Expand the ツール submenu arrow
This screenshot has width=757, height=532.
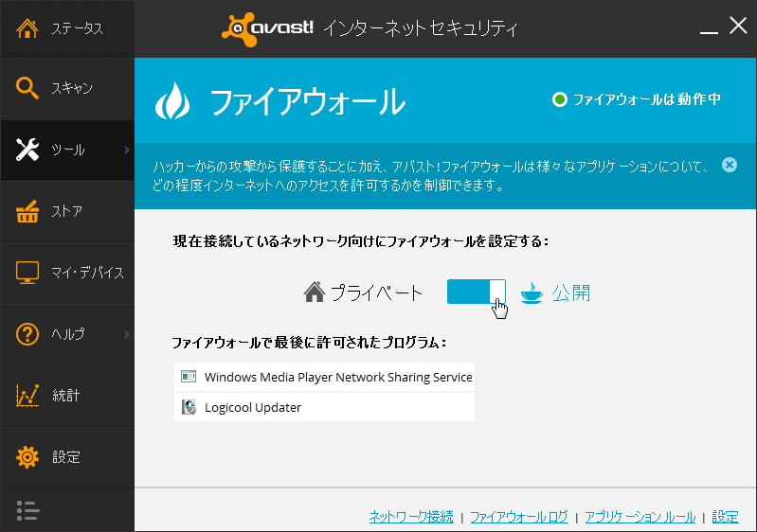pyautogui.click(x=126, y=150)
